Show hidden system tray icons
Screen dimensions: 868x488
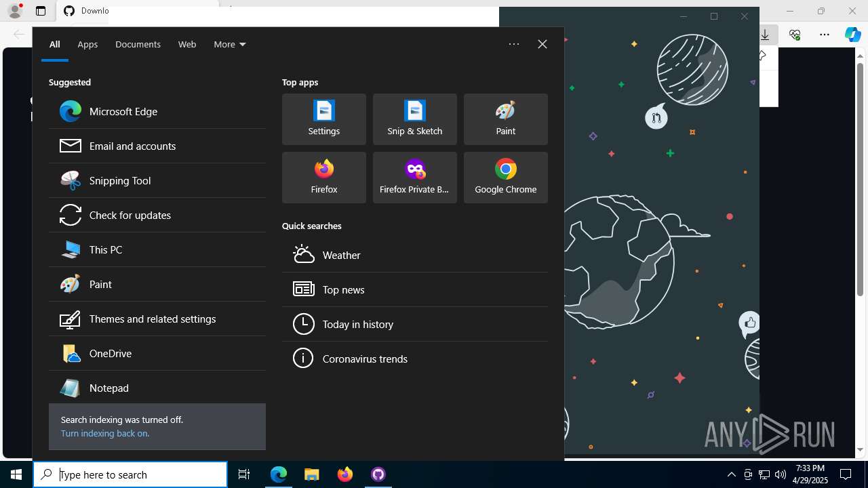(731, 474)
